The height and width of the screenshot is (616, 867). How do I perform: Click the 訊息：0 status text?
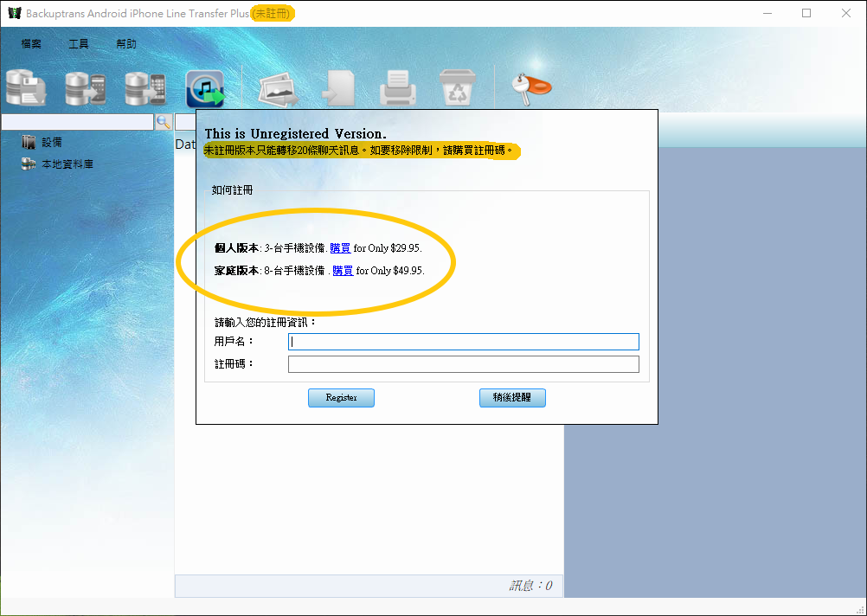click(530, 586)
